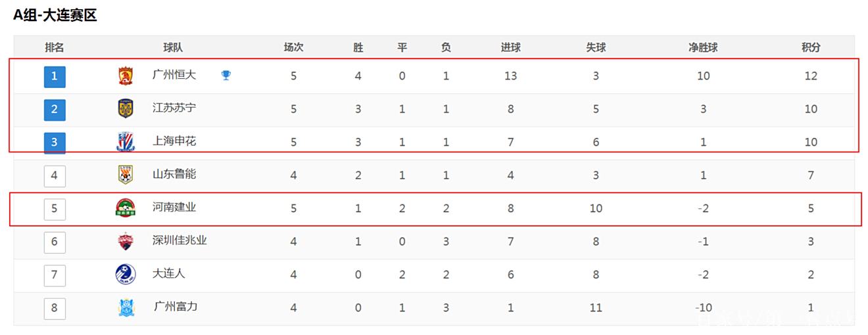The image size is (868, 335).
Task: Click the blue rank 3 badge
Action: pyautogui.click(x=55, y=143)
